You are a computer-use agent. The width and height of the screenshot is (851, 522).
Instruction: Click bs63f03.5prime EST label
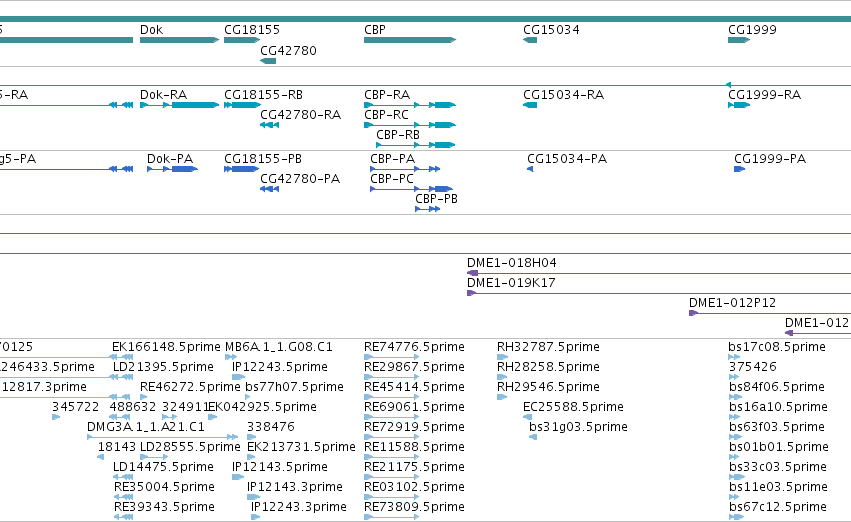pyautogui.click(x=777, y=427)
